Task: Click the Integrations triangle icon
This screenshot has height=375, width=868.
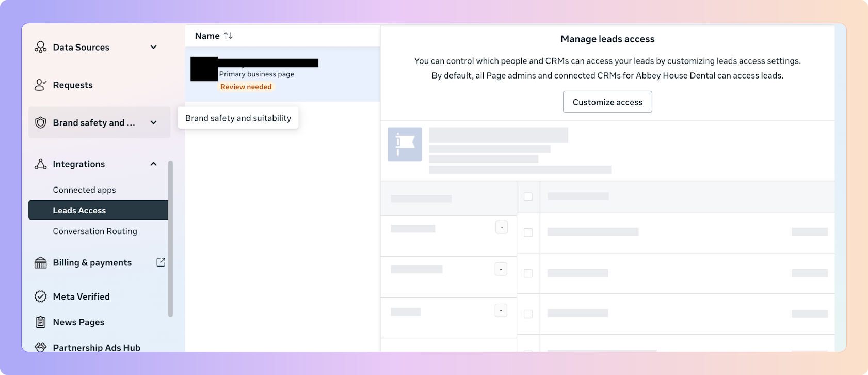Action: pyautogui.click(x=40, y=164)
